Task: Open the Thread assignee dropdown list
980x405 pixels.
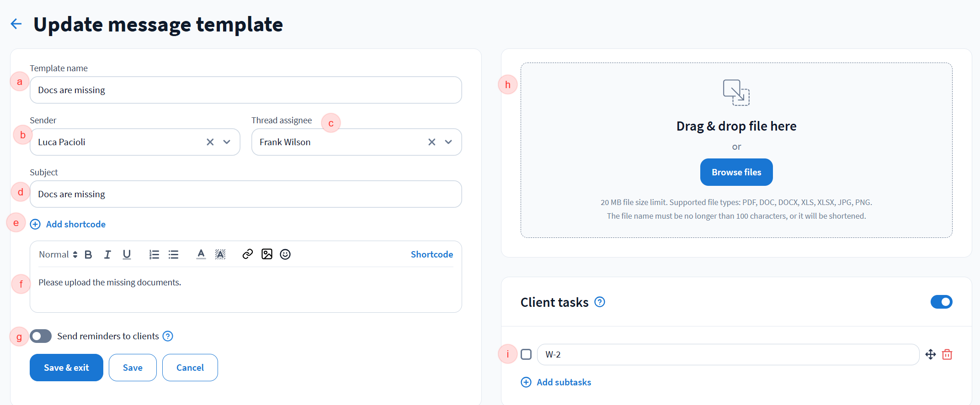Action: tap(448, 142)
